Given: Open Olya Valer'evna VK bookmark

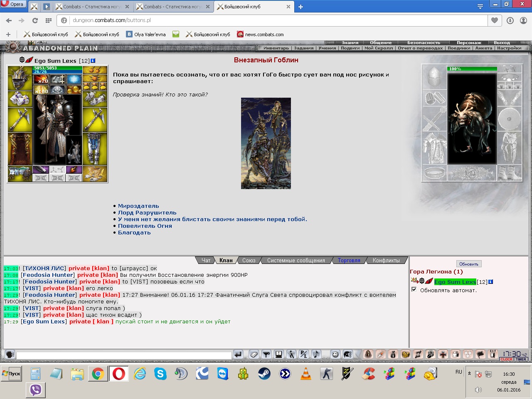Looking at the screenshot, I should pos(146,34).
